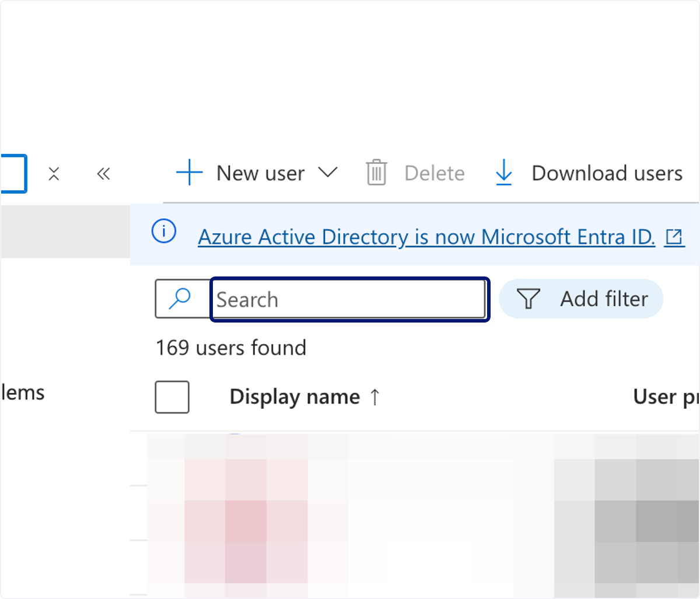The height and width of the screenshot is (599, 700).
Task: Click the Delete button text
Action: point(435,173)
